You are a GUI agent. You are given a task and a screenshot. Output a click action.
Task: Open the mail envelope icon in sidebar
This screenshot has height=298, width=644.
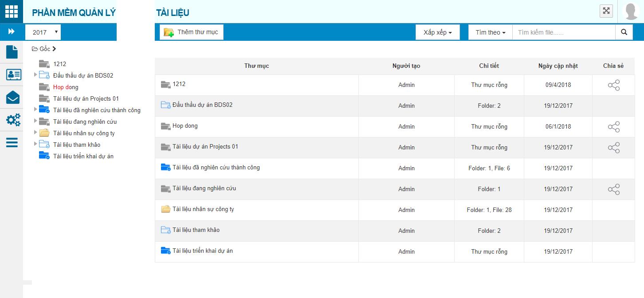coord(12,97)
